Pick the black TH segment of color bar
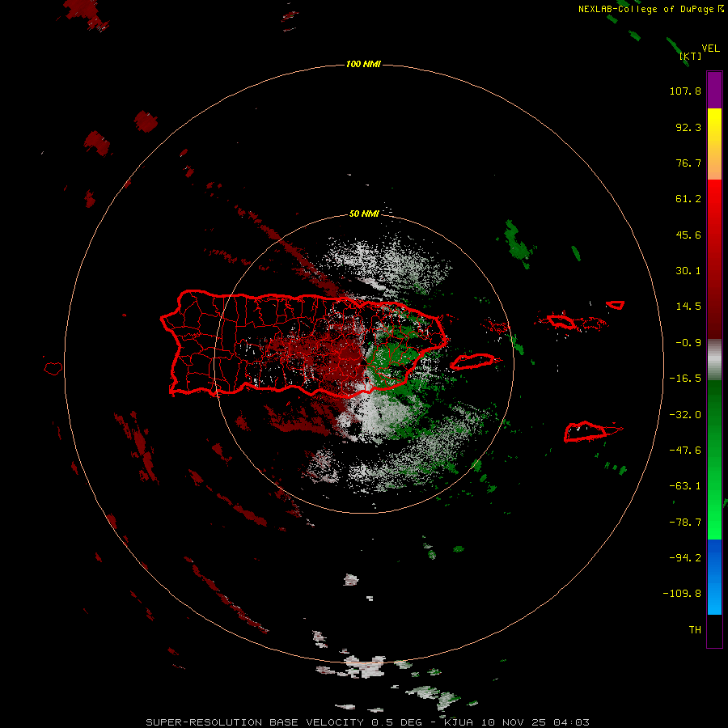Screen dimensions: 728x728 pyautogui.click(x=714, y=630)
